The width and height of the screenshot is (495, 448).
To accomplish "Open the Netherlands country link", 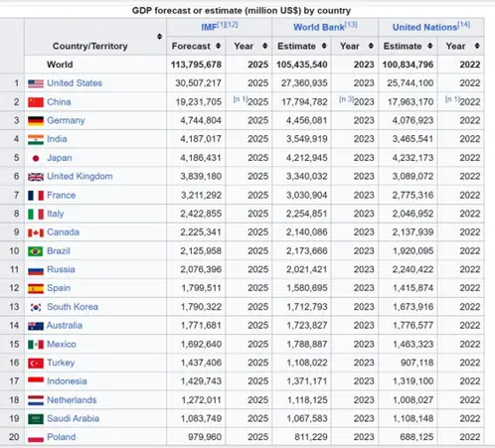I will 72,400.
